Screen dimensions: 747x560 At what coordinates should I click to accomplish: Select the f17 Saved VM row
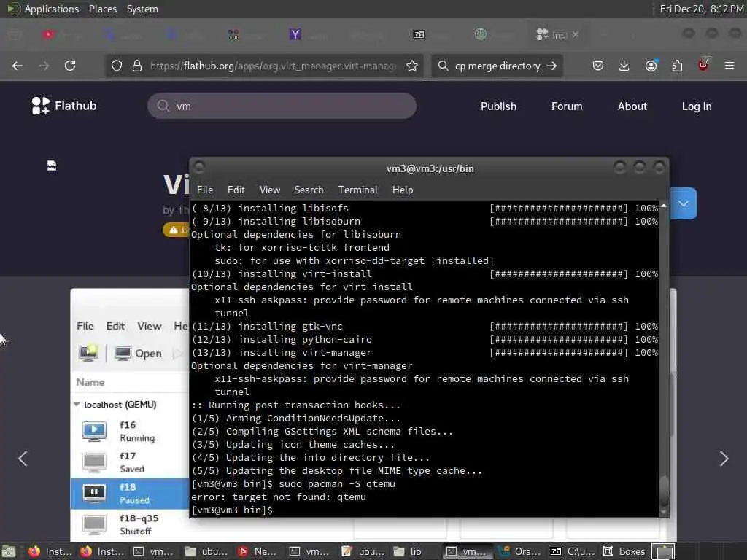(130, 462)
